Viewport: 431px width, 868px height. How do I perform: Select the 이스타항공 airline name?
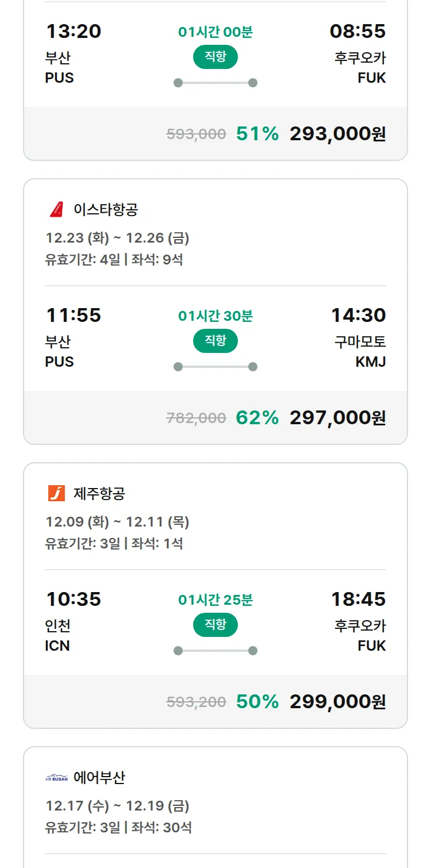point(106,209)
